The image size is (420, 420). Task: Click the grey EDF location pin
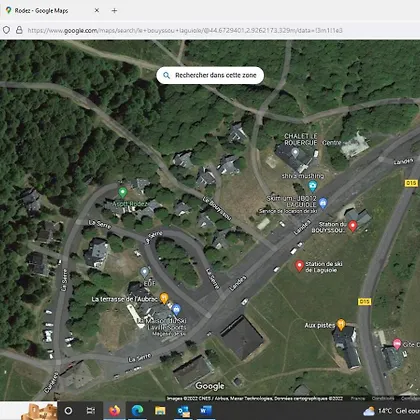[144, 272]
